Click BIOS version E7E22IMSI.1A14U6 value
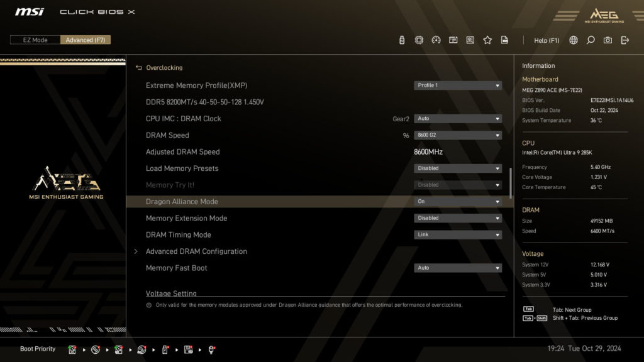Viewport: 644px width, 362px height. (x=612, y=100)
